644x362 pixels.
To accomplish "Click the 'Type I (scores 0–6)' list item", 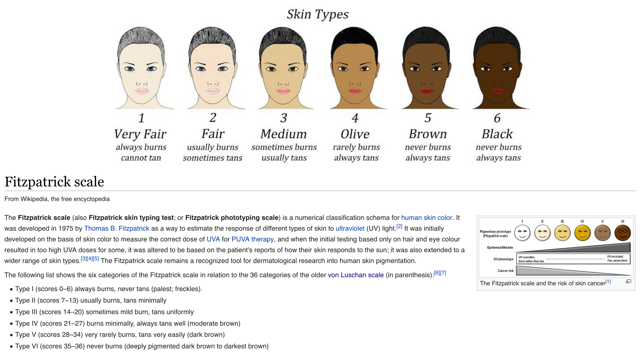I will click(x=109, y=289).
